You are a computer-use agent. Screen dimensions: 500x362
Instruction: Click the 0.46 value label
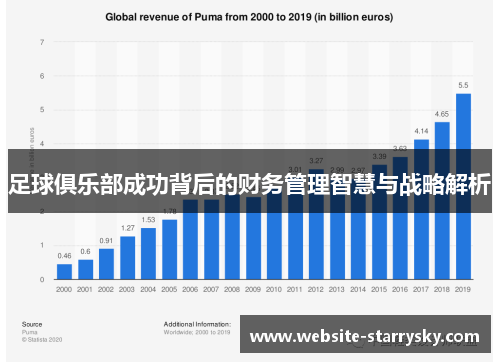point(64,256)
